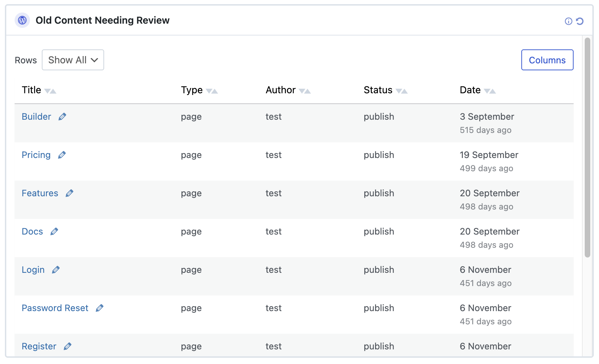Sort by Author column arrows
Image resolution: width=599 pixels, height=364 pixels.
click(x=305, y=91)
